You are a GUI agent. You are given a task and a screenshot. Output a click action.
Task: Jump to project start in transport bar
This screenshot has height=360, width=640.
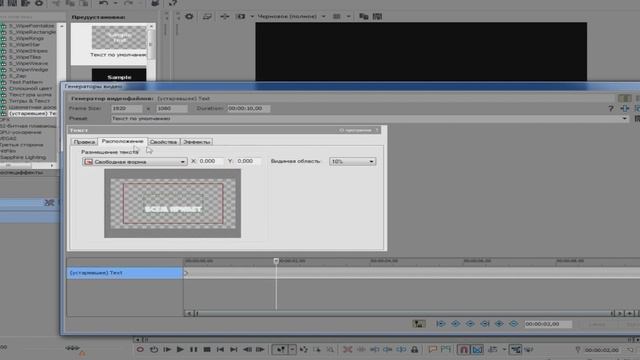pyautogui.click(x=220, y=349)
